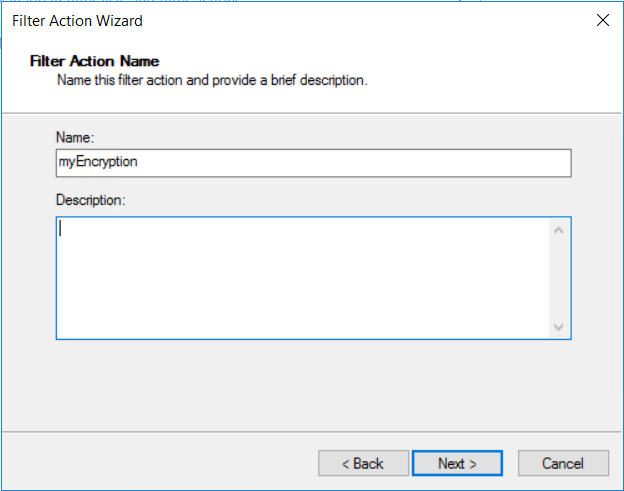Click the Description scrollbar down arrow

[558, 327]
